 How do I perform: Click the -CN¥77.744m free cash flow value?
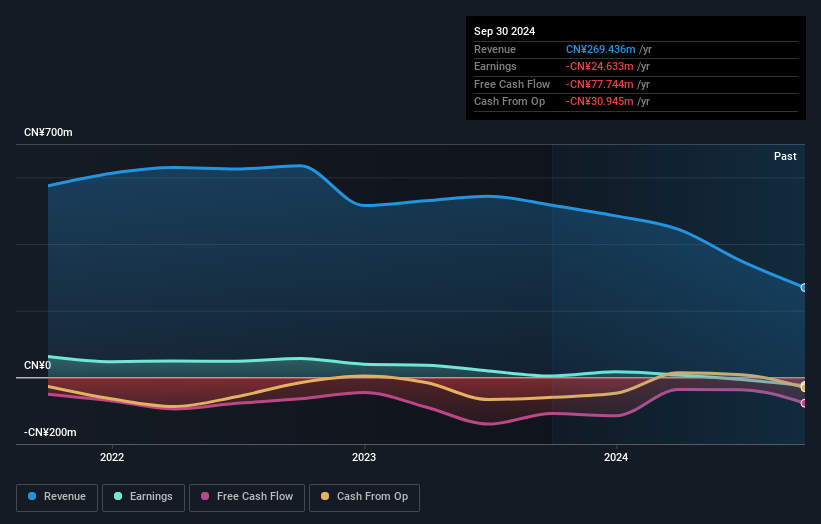tap(600, 84)
